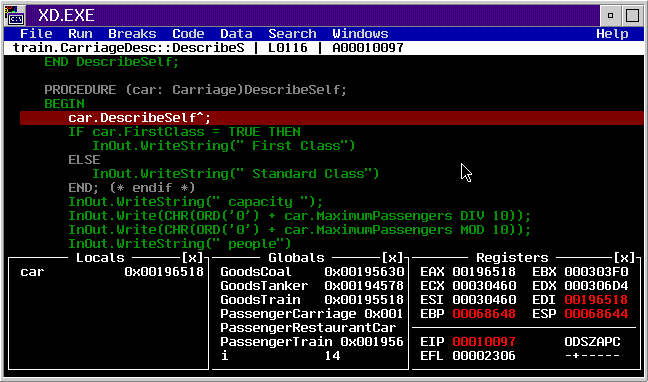The width and height of the screenshot is (648, 382).
Task: Click the line InOut.WriteString(" capacity ");
Action: pyautogui.click(x=195, y=202)
